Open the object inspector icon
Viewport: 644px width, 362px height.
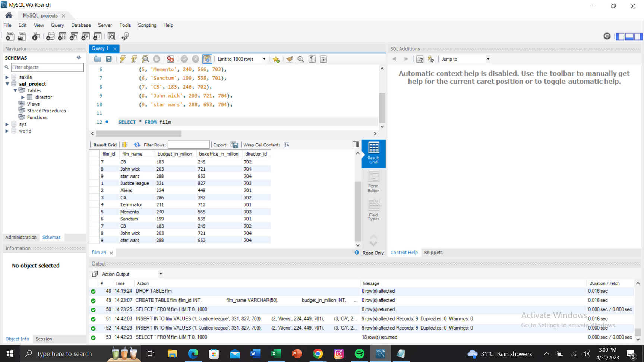(36, 36)
